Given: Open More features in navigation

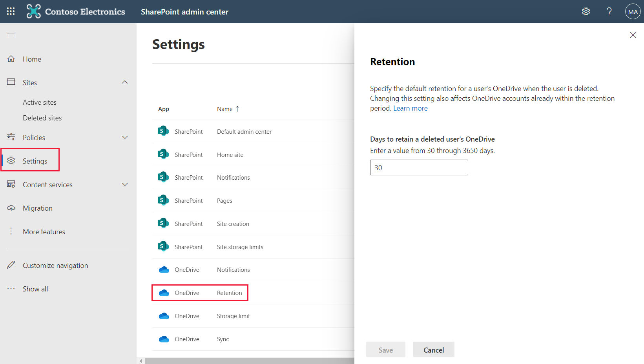Looking at the screenshot, I should click(x=44, y=232).
